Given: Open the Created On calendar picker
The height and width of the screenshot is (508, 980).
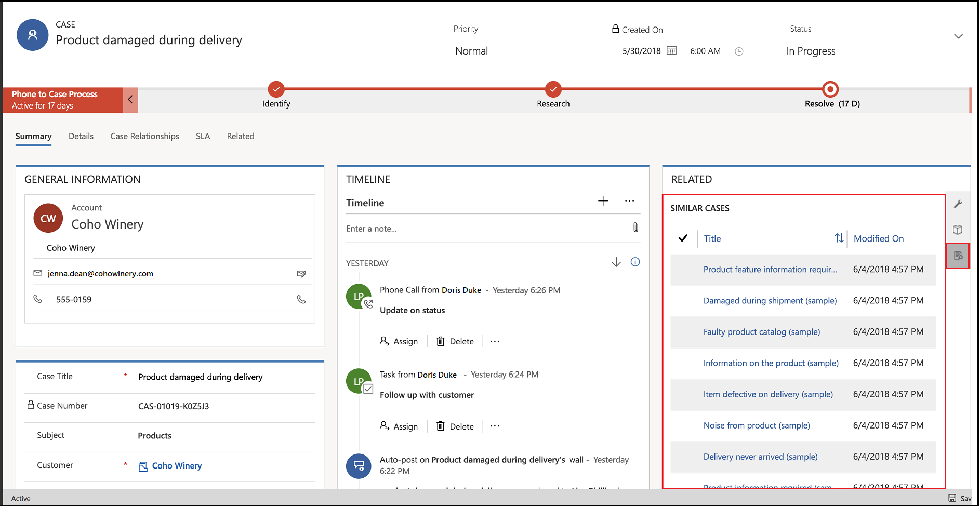Looking at the screenshot, I should tap(671, 50).
